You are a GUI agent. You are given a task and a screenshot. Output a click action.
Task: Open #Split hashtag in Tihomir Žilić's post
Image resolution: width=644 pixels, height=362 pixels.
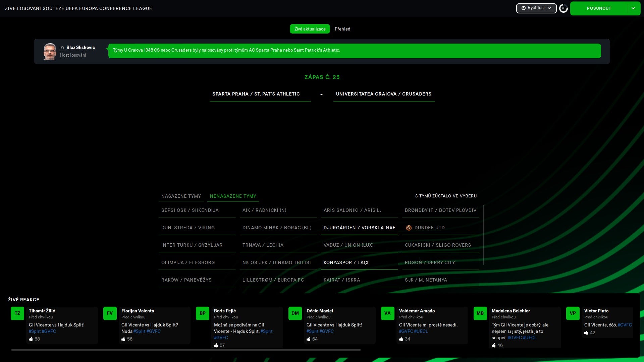[35, 331]
